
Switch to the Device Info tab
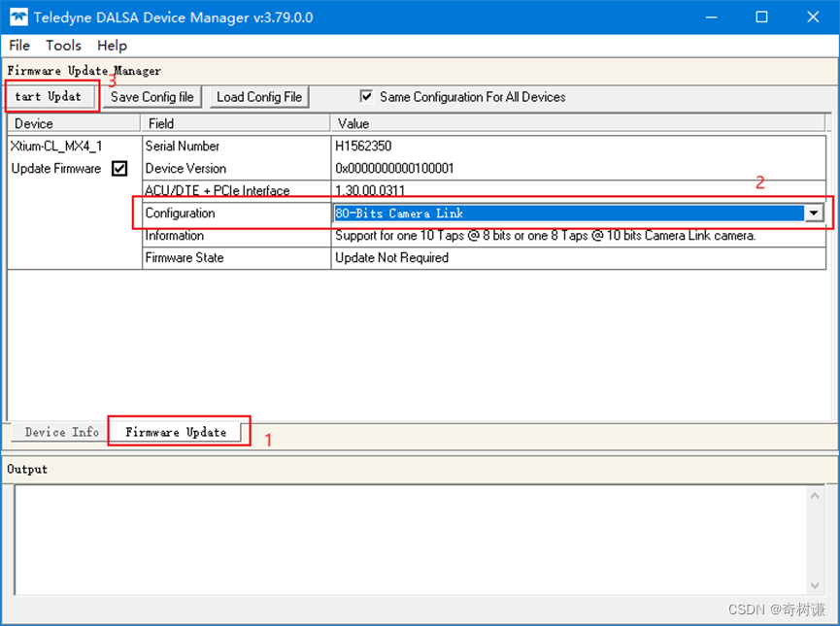(x=56, y=432)
